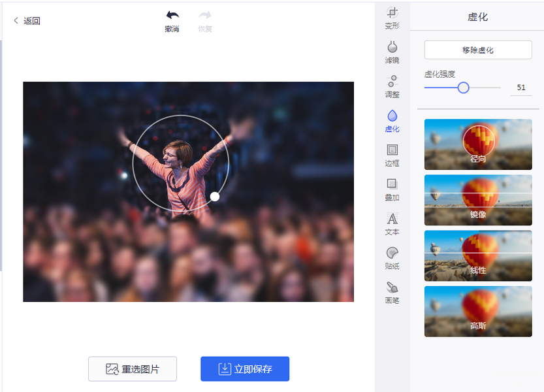Click the 恢复 redo arrow icon
This screenshot has width=544, height=392.
click(x=205, y=16)
